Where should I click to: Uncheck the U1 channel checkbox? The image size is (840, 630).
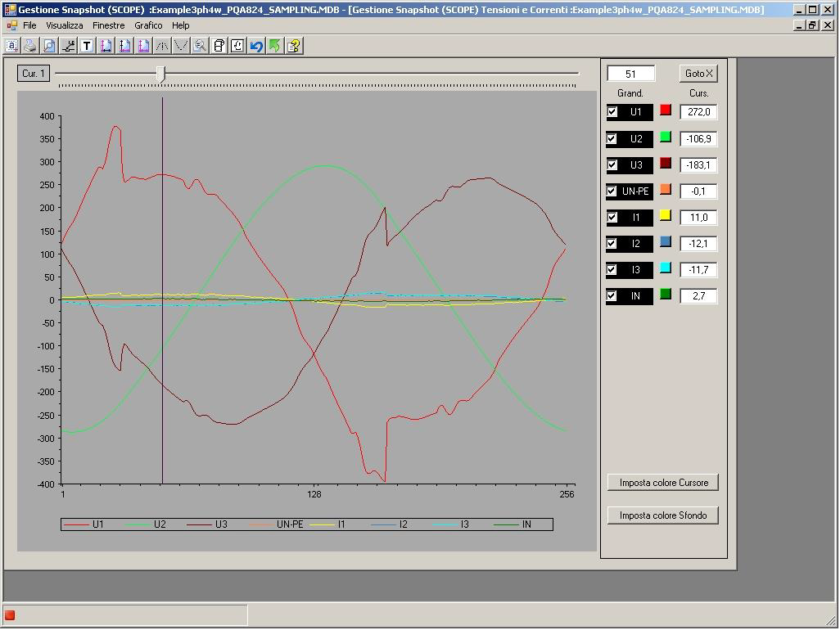coord(612,112)
